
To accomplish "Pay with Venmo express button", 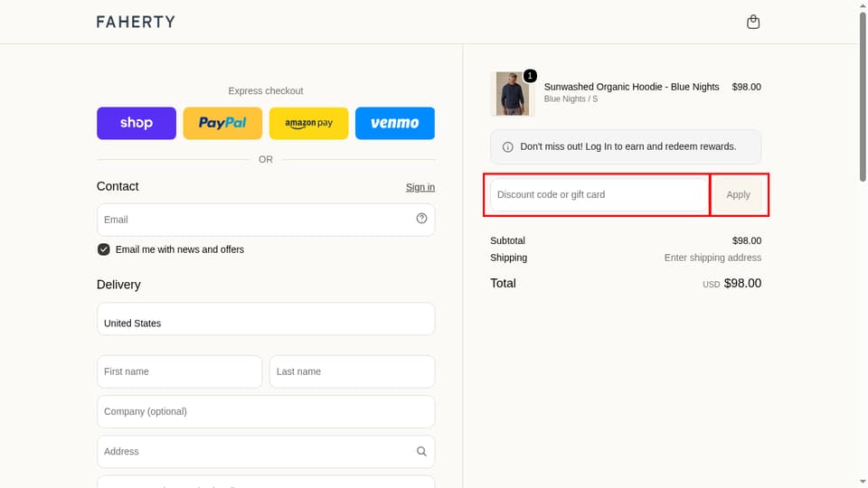I will (395, 123).
